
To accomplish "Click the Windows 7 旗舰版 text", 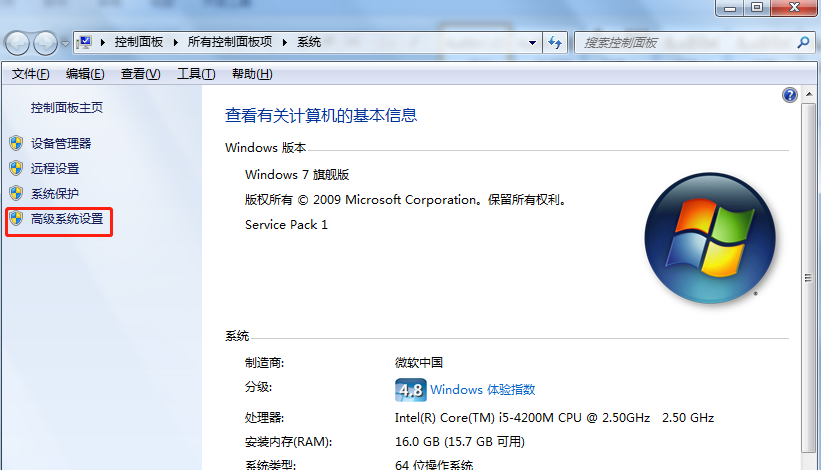I will tap(297, 175).
